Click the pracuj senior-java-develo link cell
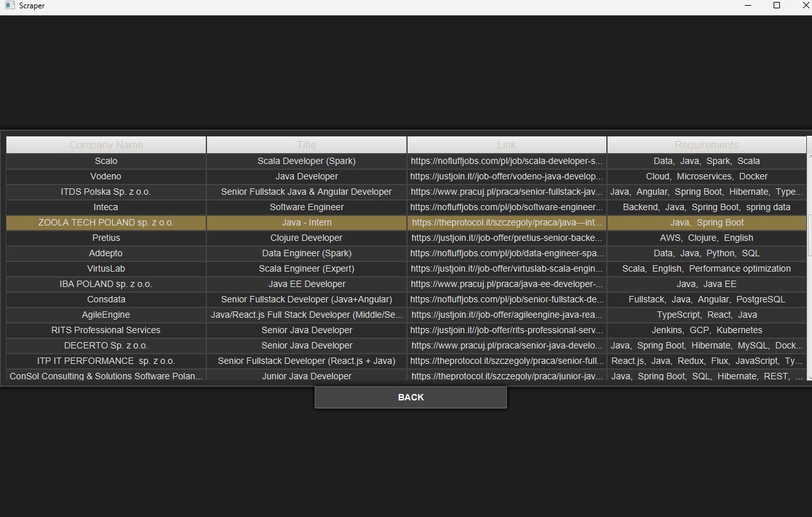Image resolution: width=812 pixels, height=517 pixels. tap(507, 345)
